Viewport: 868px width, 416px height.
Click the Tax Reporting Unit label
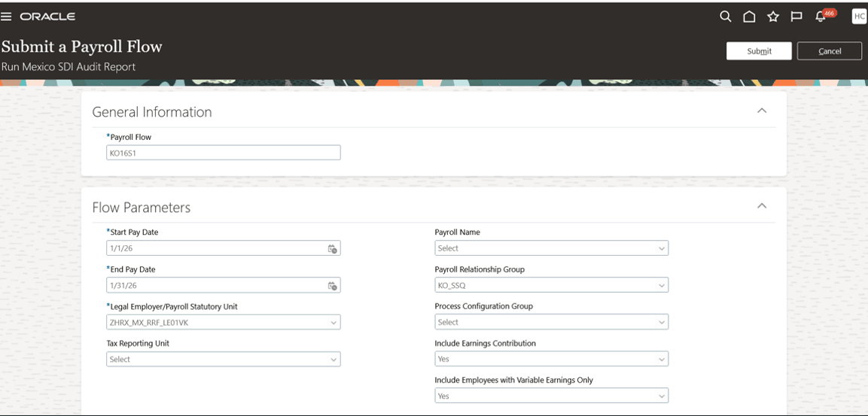[x=137, y=343]
